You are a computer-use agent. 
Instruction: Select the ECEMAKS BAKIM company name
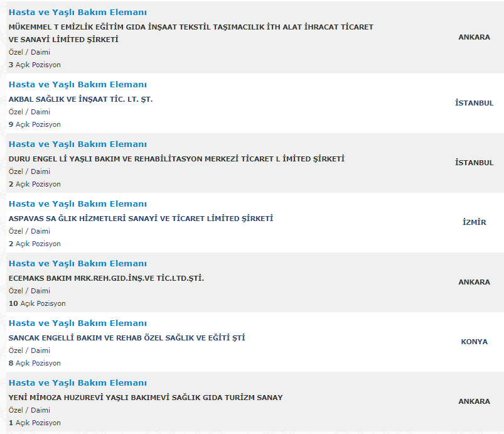[x=106, y=278]
